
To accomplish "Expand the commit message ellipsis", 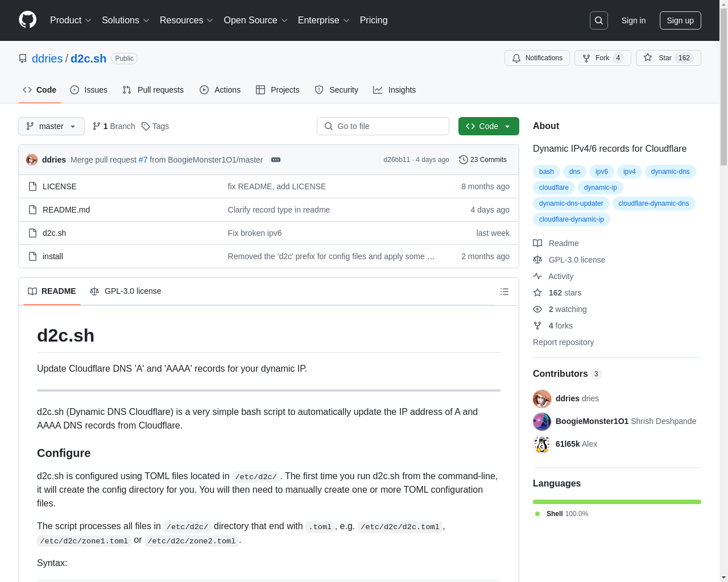I will (276, 160).
